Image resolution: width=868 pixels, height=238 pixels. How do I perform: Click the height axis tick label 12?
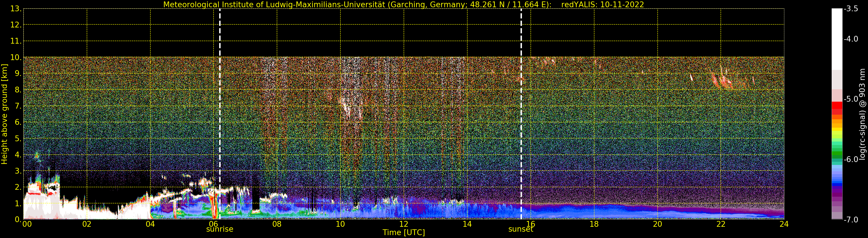click(x=16, y=25)
